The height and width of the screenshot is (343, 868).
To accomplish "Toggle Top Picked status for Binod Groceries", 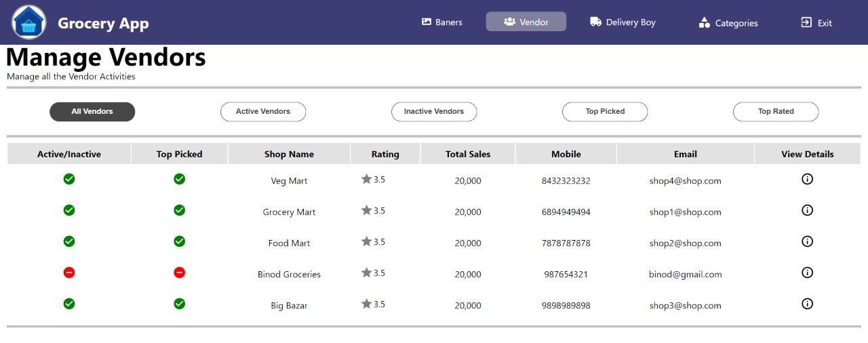I will (x=179, y=273).
